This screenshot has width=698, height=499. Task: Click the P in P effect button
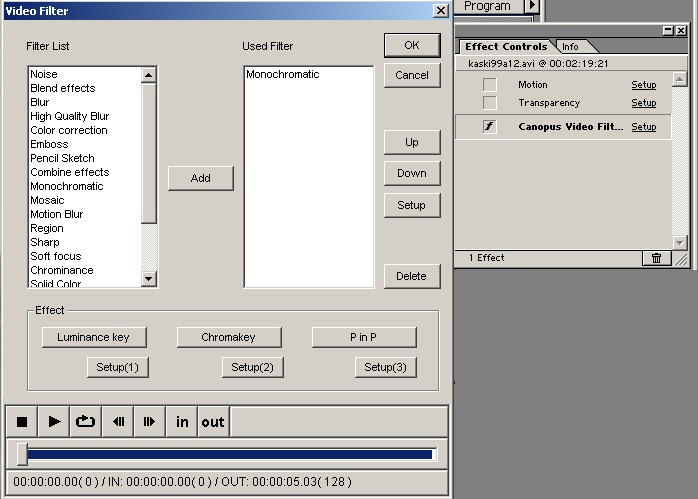(x=364, y=337)
